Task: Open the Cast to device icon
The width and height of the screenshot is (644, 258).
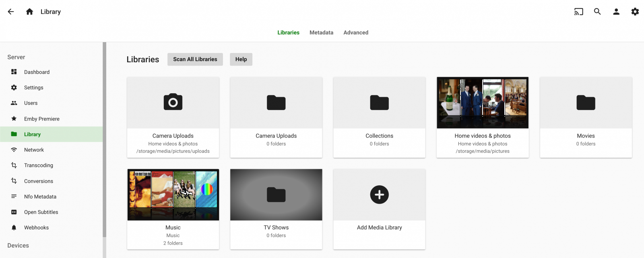Action: pyautogui.click(x=578, y=12)
